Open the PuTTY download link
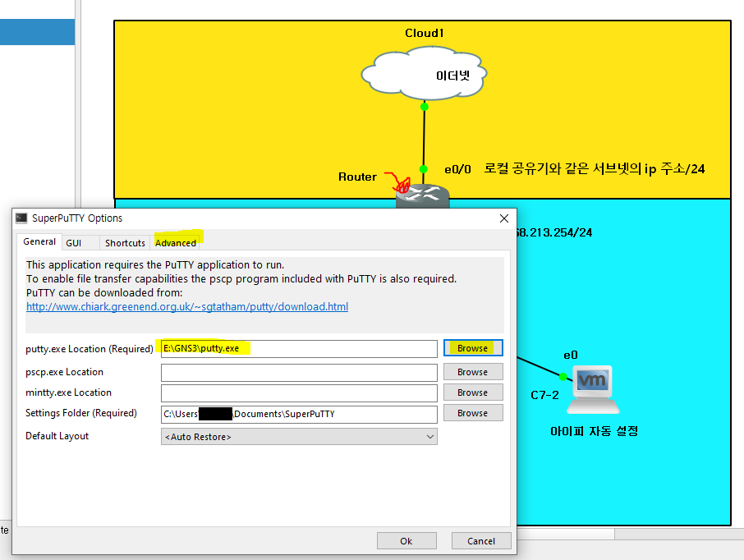 [x=187, y=306]
